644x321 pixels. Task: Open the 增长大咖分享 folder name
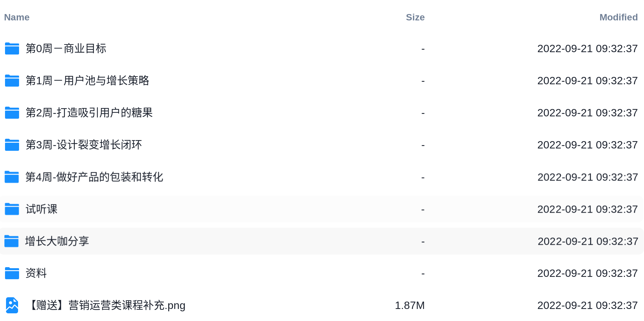coord(57,241)
